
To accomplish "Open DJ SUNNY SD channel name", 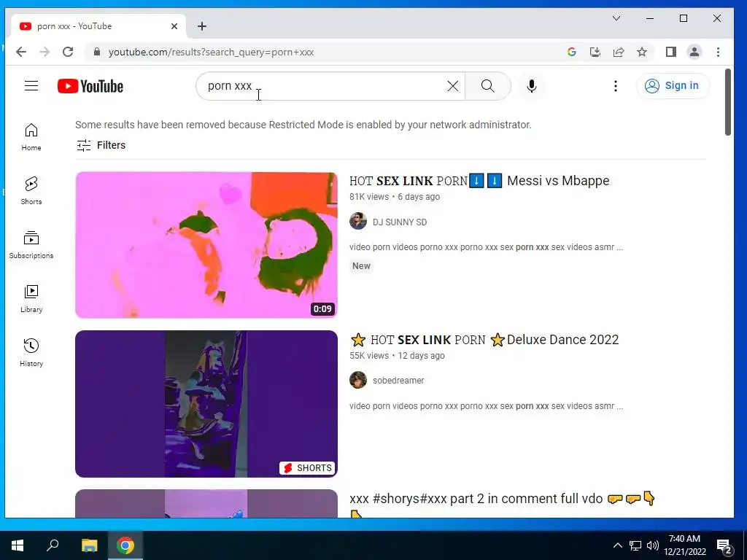I will tap(400, 222).
